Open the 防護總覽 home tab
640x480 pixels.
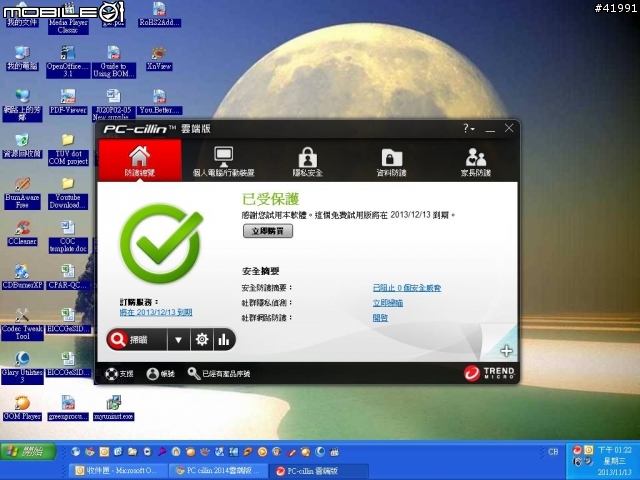[140, 160]
